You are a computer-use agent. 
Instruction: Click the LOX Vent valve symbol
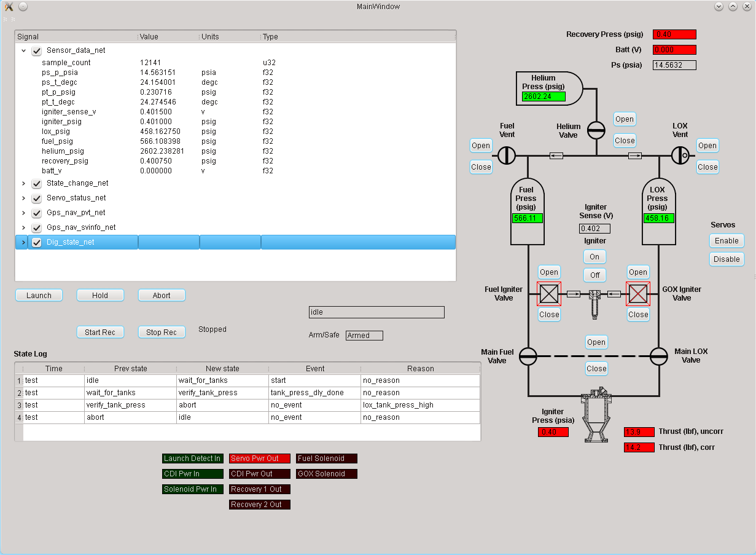tap(680, 155)
